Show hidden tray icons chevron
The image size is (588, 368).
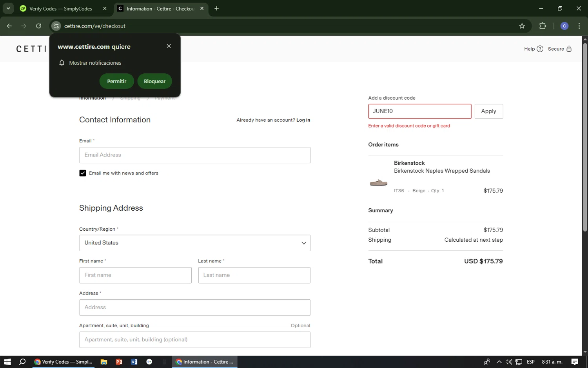pyautogui.click(x=499, y=362)
